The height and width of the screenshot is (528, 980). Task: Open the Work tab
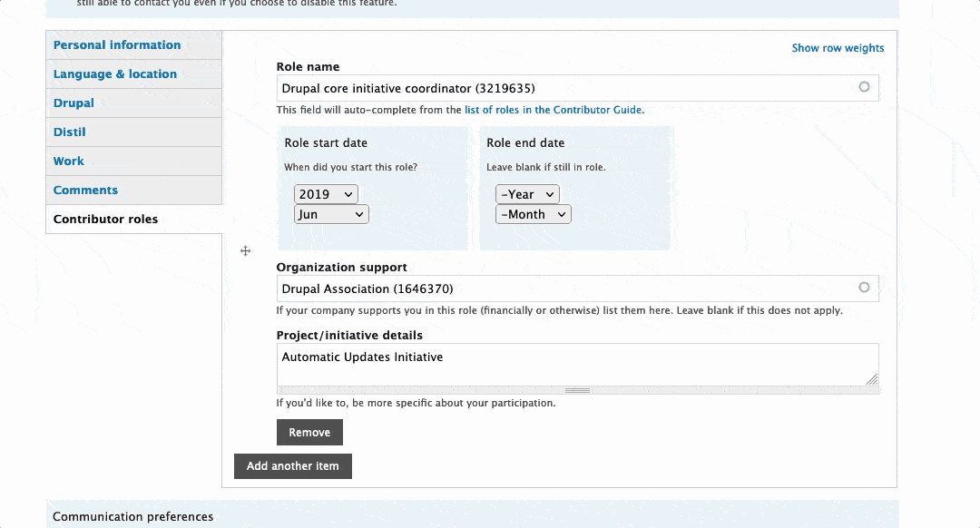[x=69, y=161]
